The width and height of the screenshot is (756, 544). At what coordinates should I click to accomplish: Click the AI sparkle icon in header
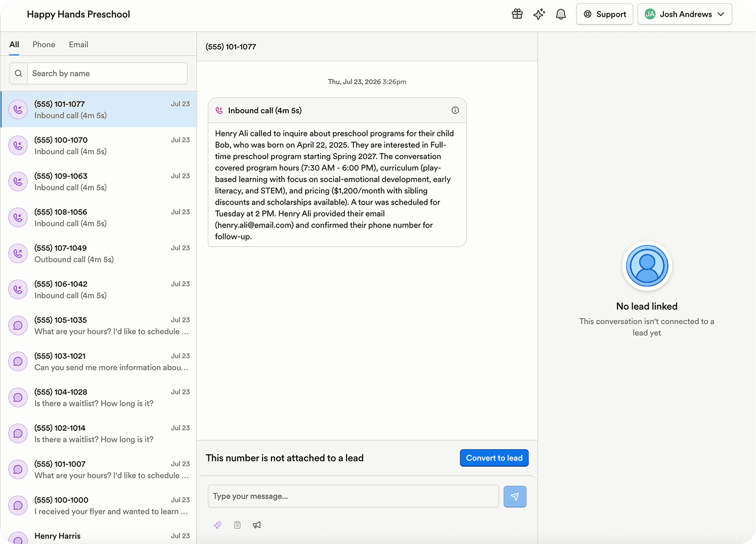[x=539, y=14]
